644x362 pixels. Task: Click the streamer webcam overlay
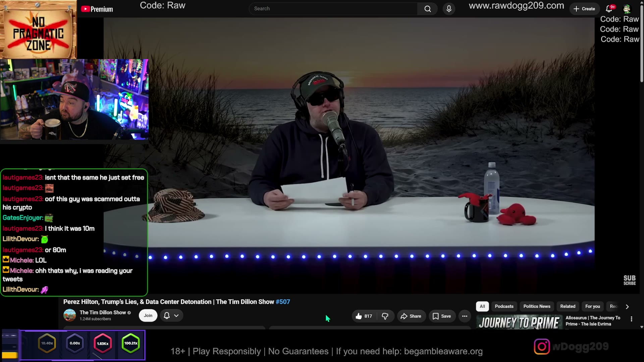pyautogui.click(x=74, y=100)
